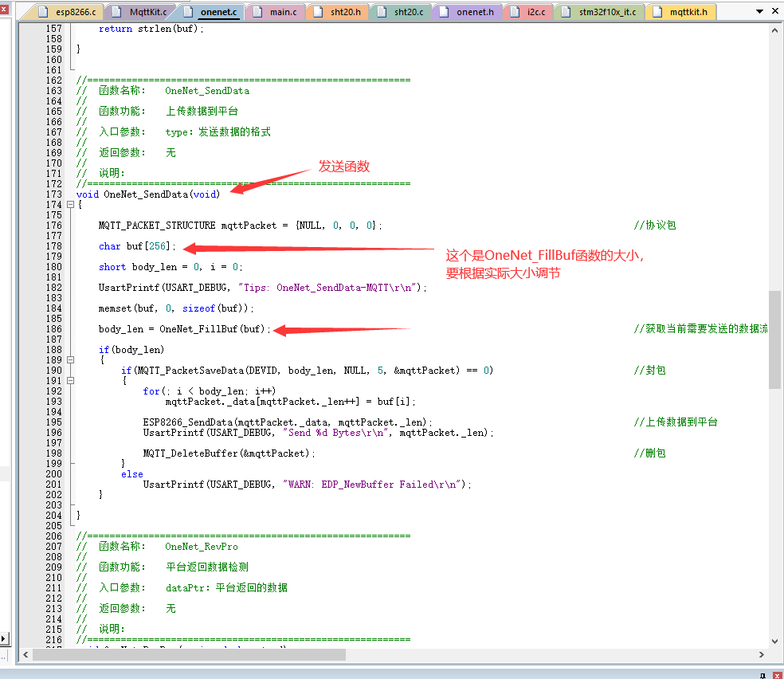784x679 pixels.
Task: Click the vertical scrollbar up arrow
Action: tap(774, 30)
